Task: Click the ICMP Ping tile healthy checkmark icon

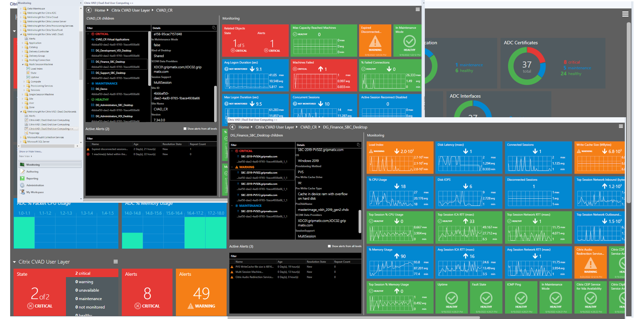Action: [521, 298]
